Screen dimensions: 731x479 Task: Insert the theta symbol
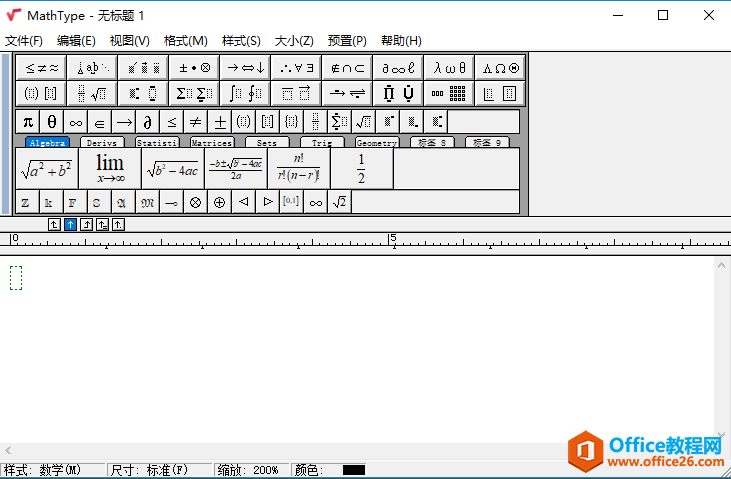coord(52,122)
